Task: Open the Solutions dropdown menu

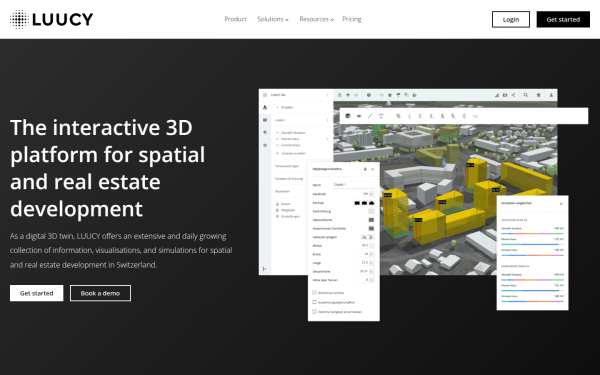Action: point(273,19)
